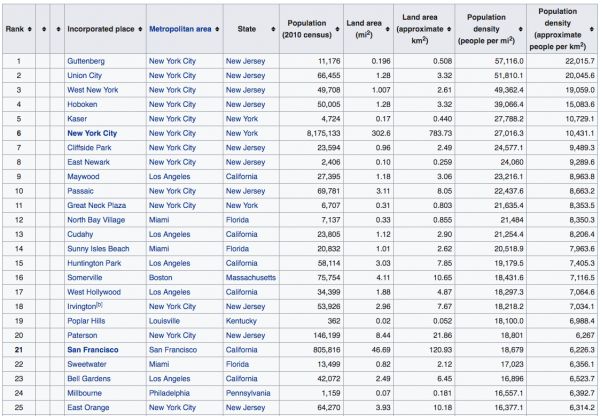The width and height of the screenshot is (600, 416).
Task: Open the West Hollywood link
Action: click(x=94, y=292)
